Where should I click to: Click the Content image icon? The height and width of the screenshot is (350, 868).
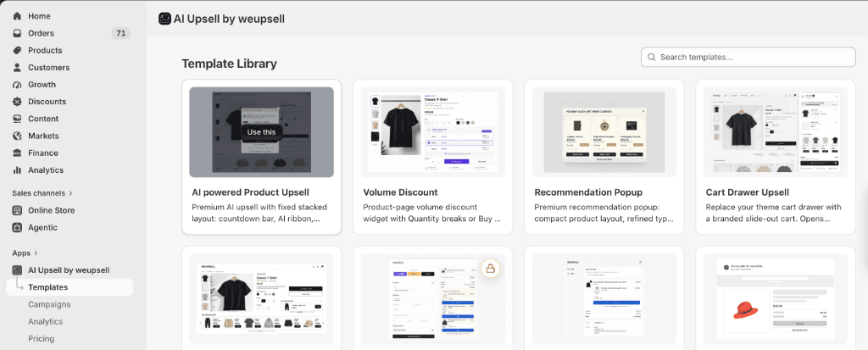click(x=17, y=119)
